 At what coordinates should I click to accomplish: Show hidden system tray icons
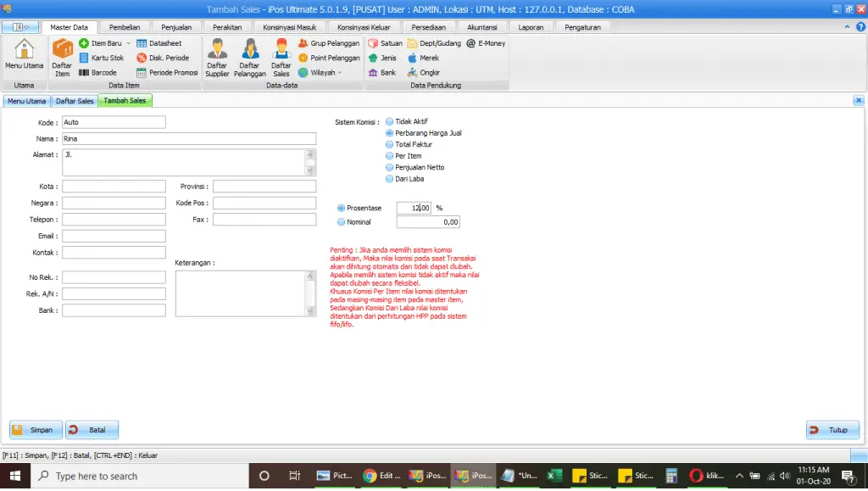[739, 476]
